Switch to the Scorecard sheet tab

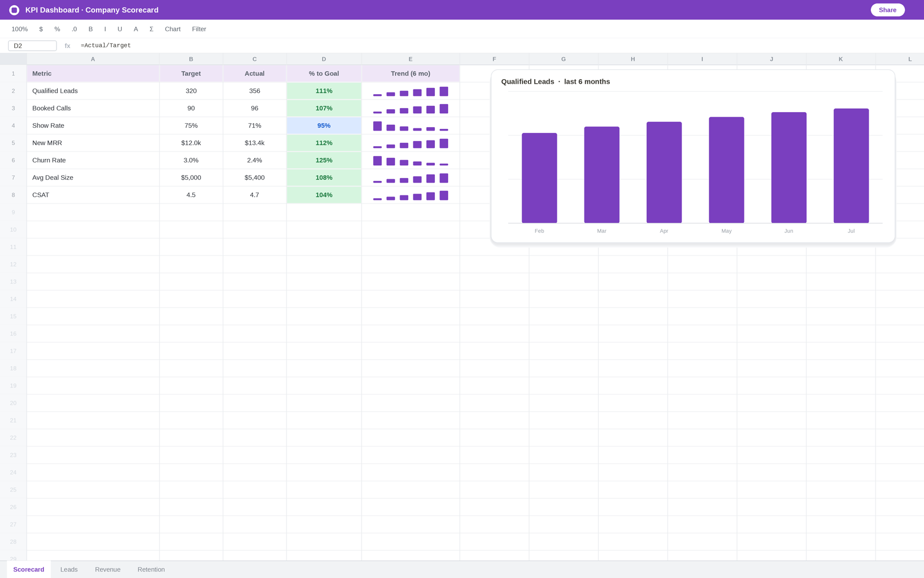click(29, 569)
